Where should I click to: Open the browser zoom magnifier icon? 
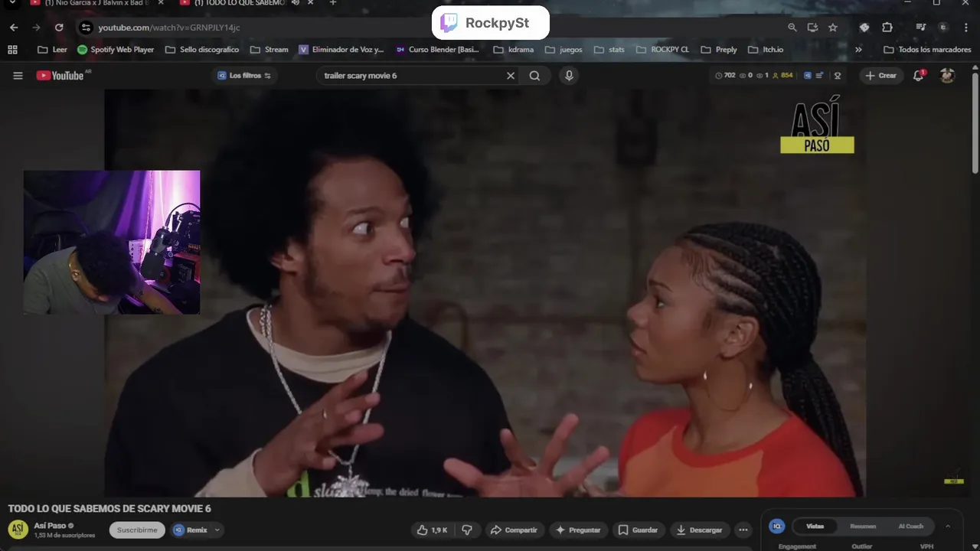pos(792,28)
